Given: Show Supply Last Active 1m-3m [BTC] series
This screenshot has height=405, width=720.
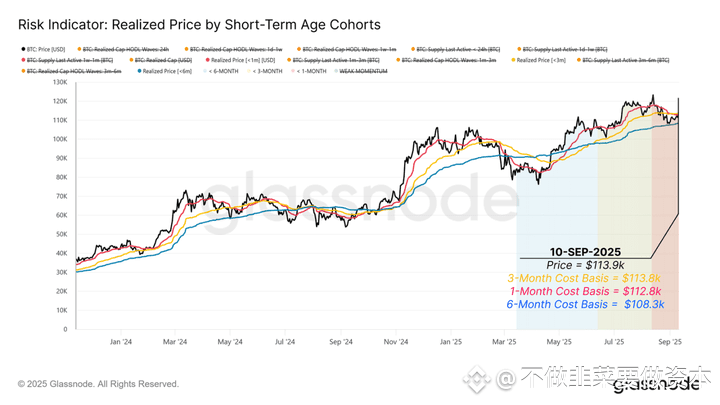Looking at the screenshot, I should coord(333,60).
